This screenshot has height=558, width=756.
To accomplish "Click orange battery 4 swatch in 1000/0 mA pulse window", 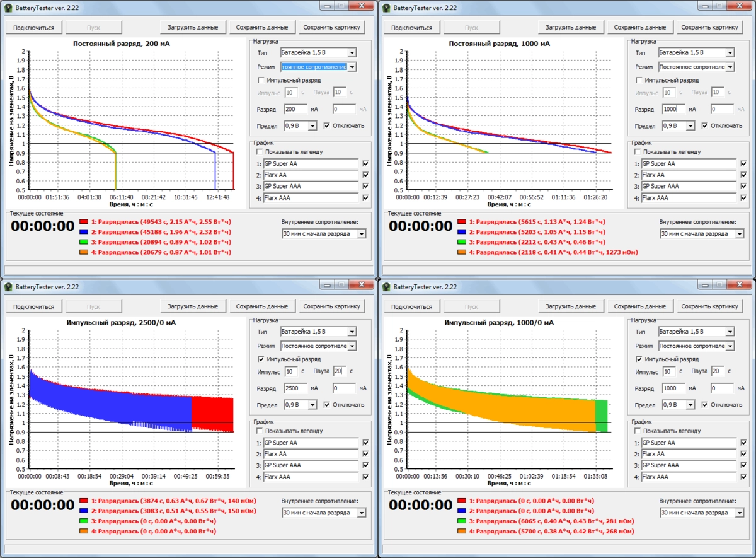I will pyautogui.click(x=462, y=532).
